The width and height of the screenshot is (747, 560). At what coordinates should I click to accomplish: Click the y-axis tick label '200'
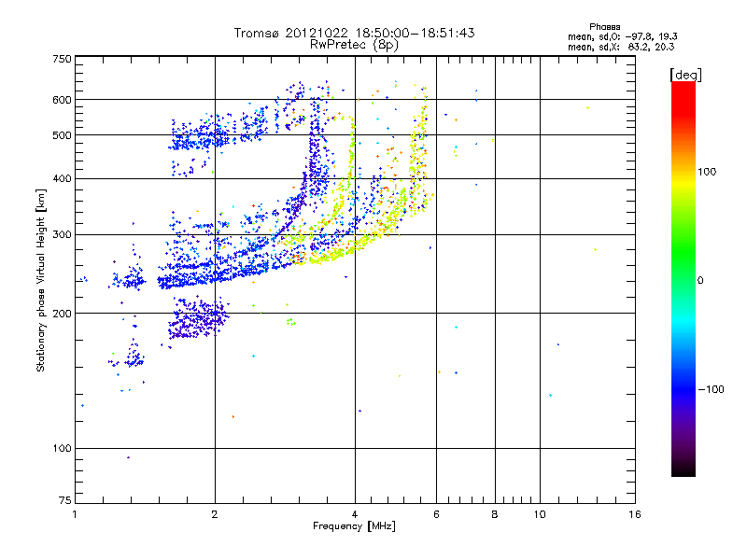pyautogui.click(x=62, y=314)
